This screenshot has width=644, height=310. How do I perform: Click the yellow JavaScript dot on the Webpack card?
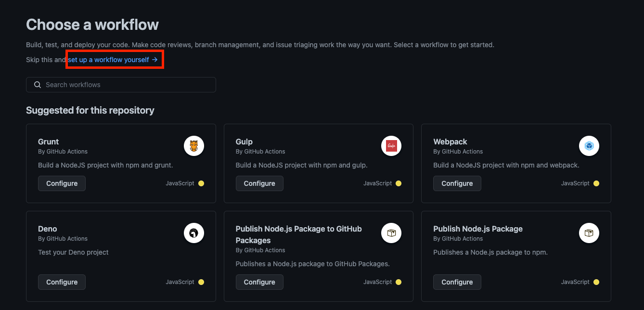(596, 183)
